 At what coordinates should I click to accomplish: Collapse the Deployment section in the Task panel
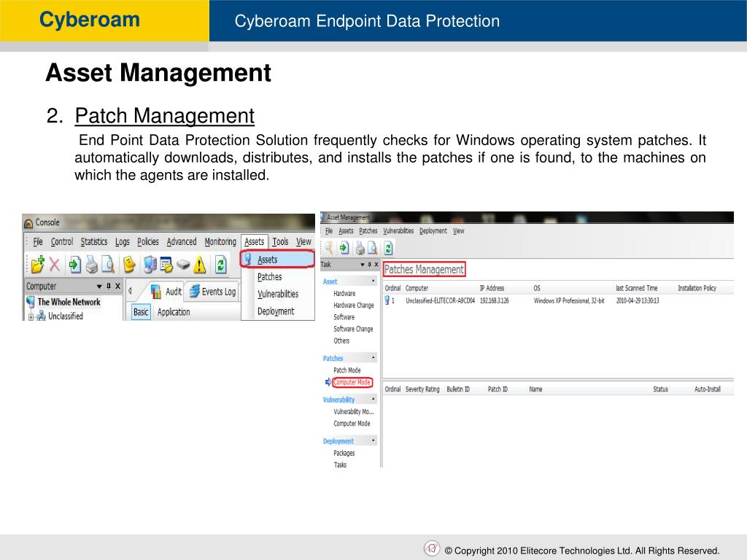click(x=373, y=440)
